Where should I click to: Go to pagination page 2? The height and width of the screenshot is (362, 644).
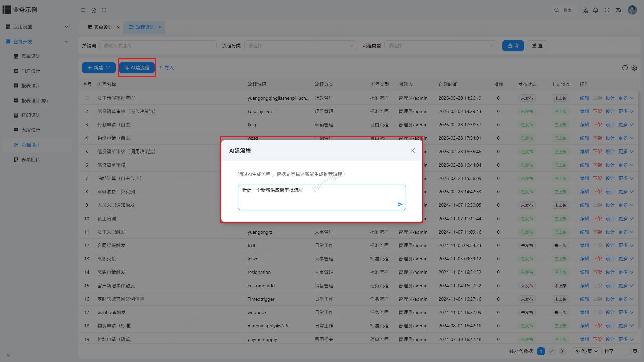point(551,351)
